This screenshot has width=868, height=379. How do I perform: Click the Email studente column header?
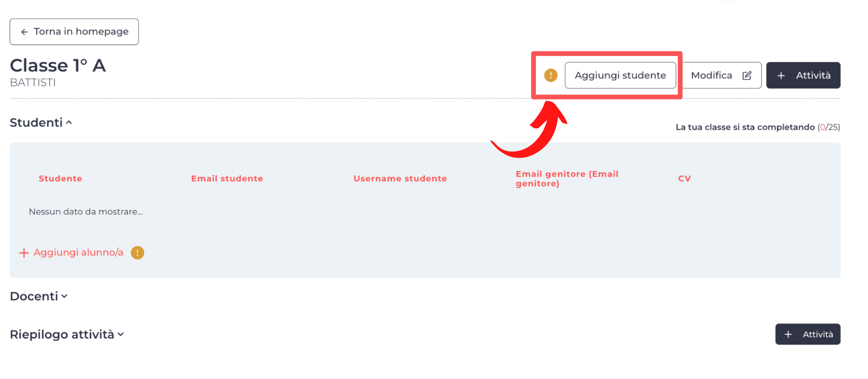tap(227, 179)
